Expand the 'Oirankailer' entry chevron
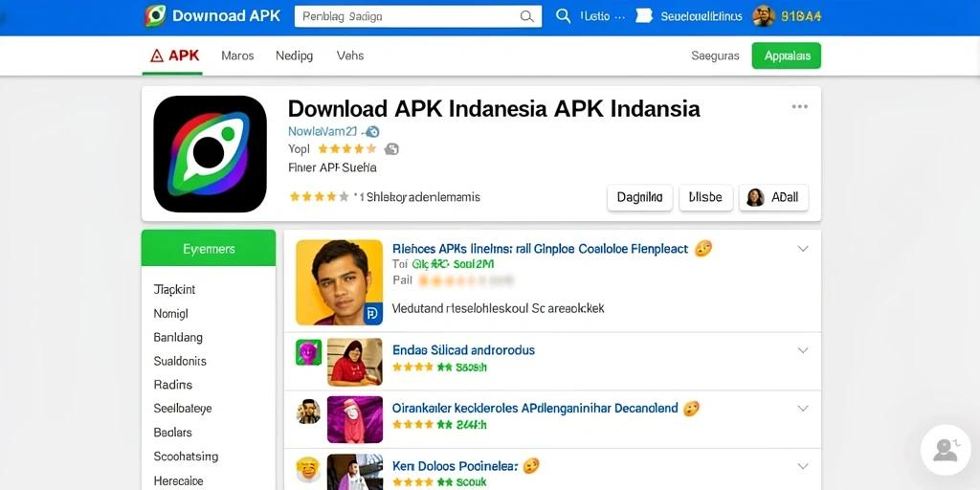The height and width of the screenshot is (490, 980). click(x=803, y=409)
